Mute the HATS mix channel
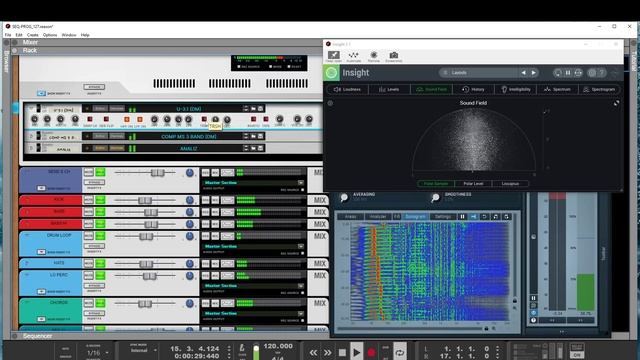Viewport: 640px width, 360px height. (x=89, y=264)
